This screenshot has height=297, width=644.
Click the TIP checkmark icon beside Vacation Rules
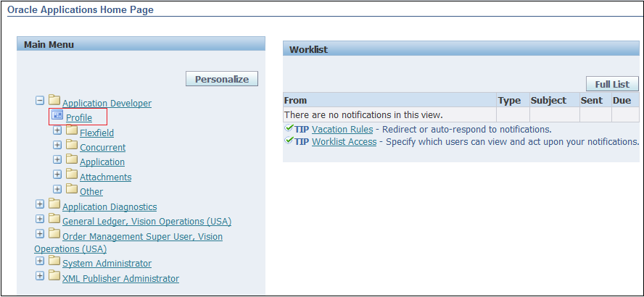(x=289, y=128)
